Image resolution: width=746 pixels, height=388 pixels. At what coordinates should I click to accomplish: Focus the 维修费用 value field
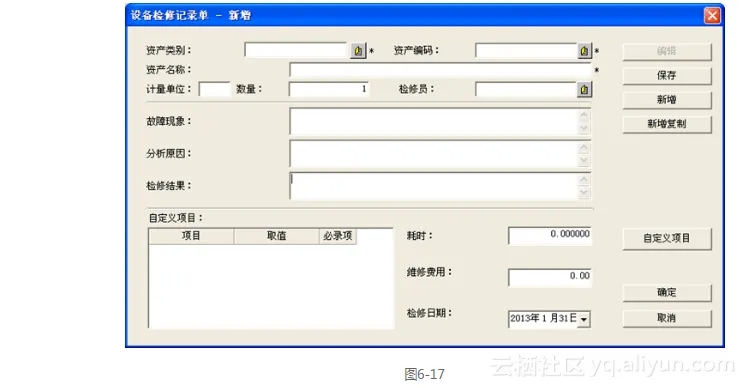pyautogui.click(x=550, y=277)
